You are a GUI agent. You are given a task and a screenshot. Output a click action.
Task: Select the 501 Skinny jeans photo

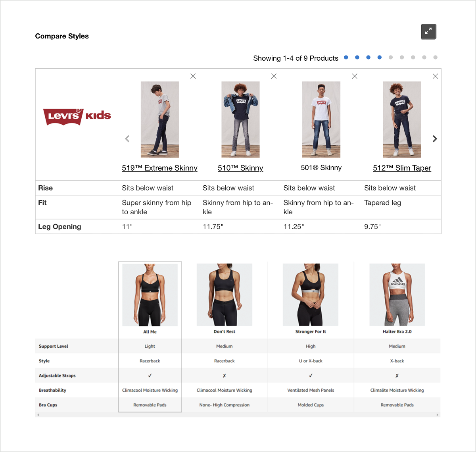tap(321, 119)
